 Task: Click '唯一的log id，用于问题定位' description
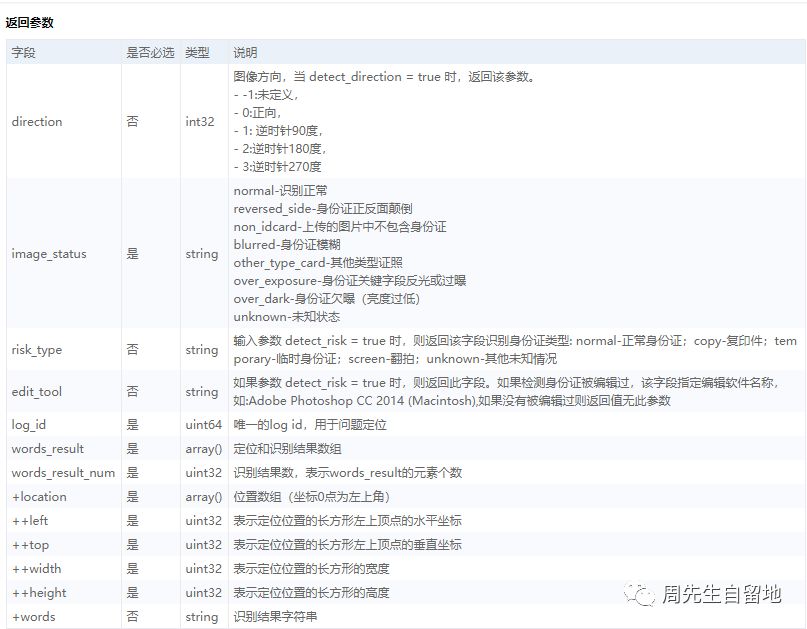[310, 425]
